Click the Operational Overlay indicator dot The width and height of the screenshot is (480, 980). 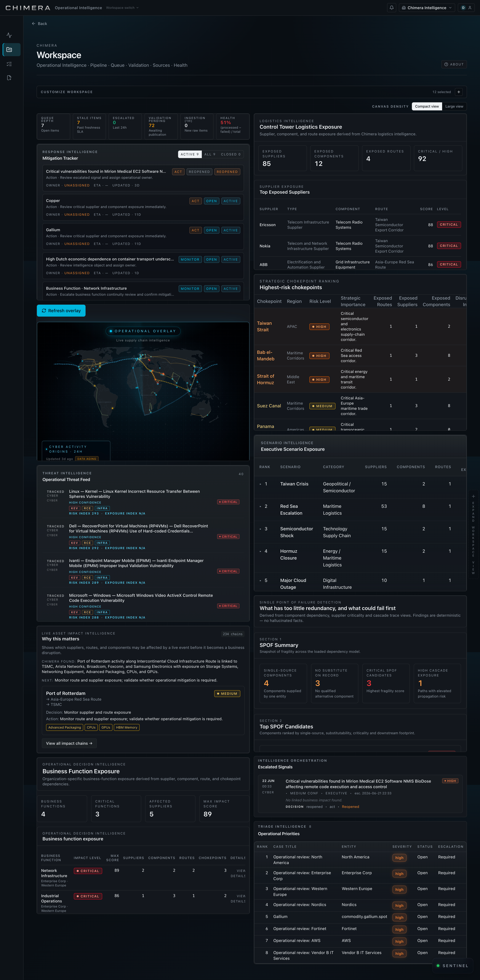pyautogui.click(x=111, y=331)
